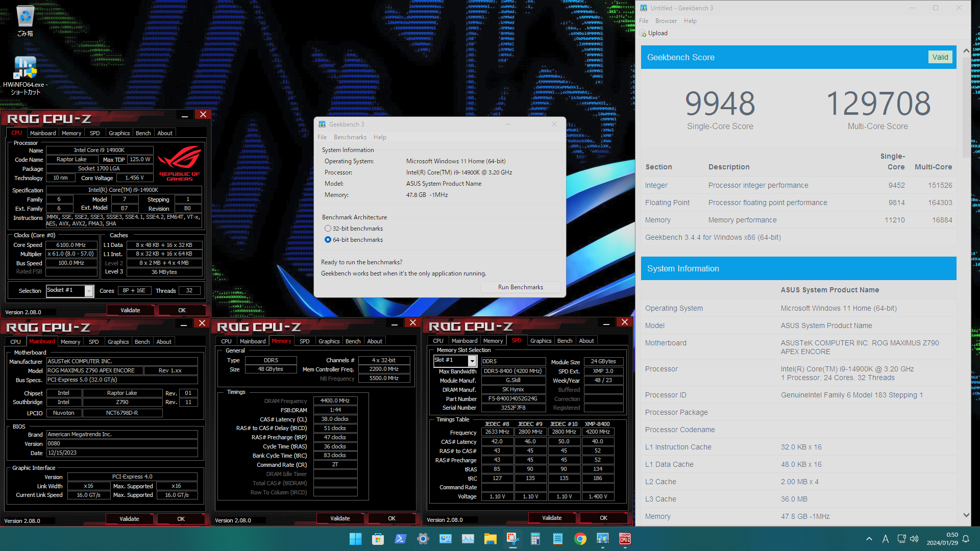Open File menu in Untitled Geekbench window
This screenshot has height=551, width=980.
644,21
